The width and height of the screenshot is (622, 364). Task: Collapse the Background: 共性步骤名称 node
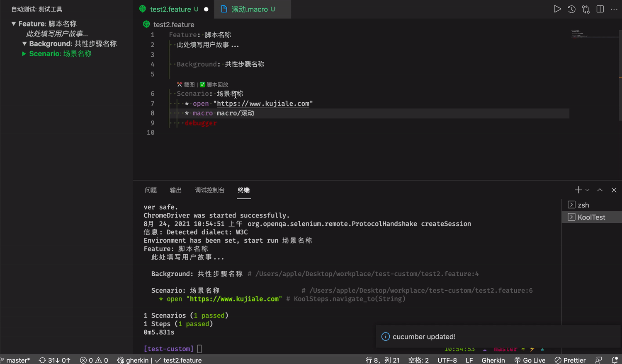click(x=24, y=44)
